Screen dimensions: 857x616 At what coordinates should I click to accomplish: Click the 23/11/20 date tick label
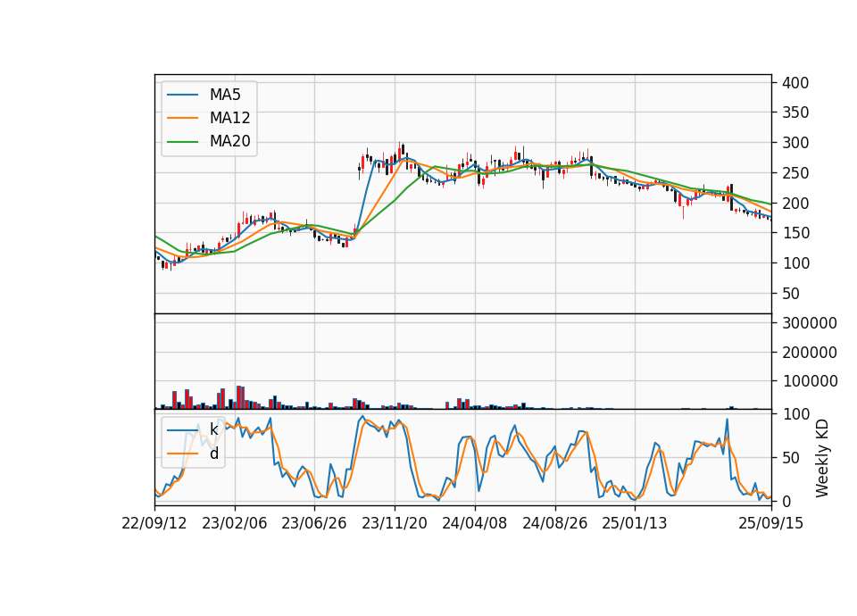tap(395, 523)
